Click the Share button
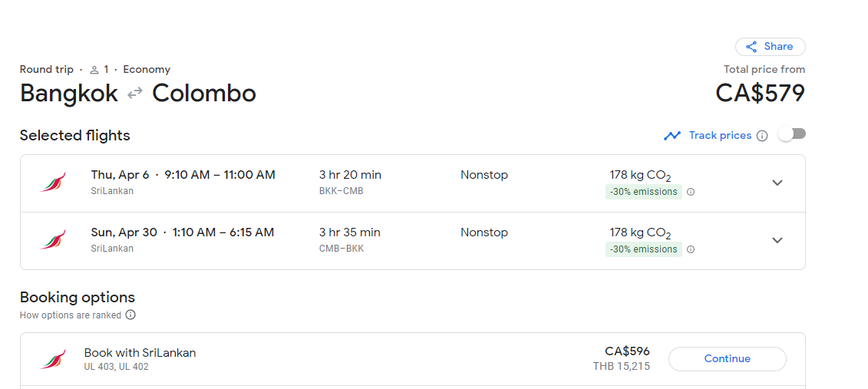Screen dimensions: 868x389 (x=770, y=47)
